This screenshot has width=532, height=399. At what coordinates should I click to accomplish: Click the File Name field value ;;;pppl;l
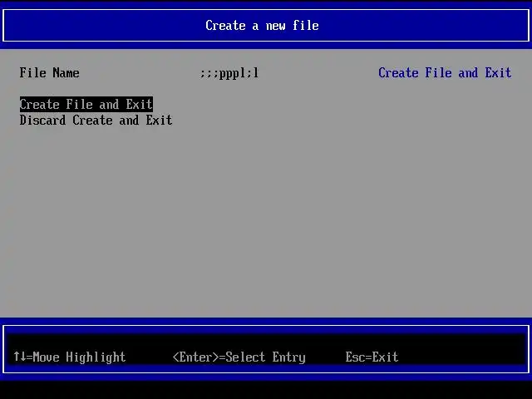pos(229,73)
